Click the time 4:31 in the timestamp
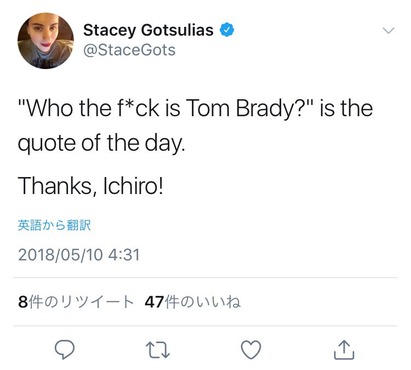 [124, 255]
